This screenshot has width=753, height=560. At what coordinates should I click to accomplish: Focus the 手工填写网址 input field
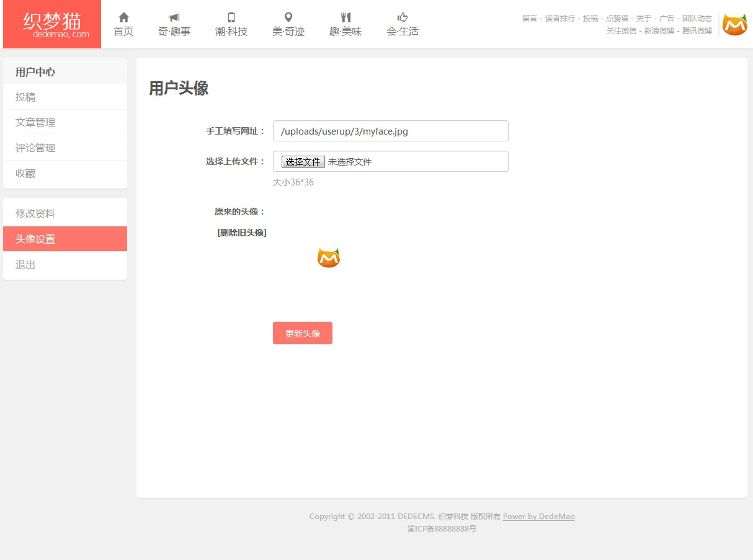click(x=390, y=131)
